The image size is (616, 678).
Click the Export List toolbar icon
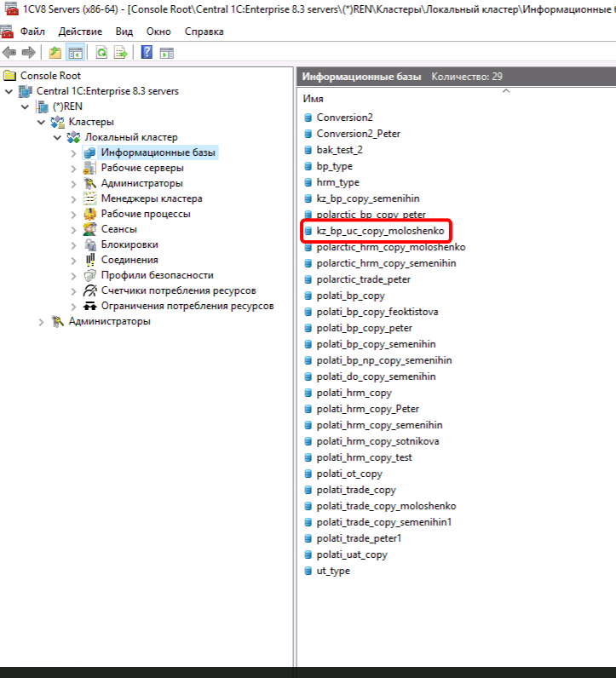(121, 53)
